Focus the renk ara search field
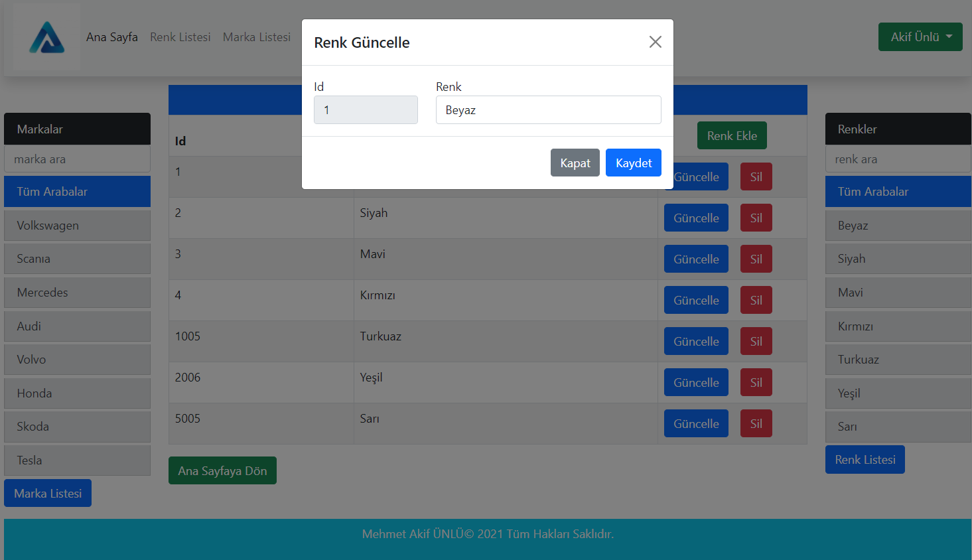 (898, 159)
